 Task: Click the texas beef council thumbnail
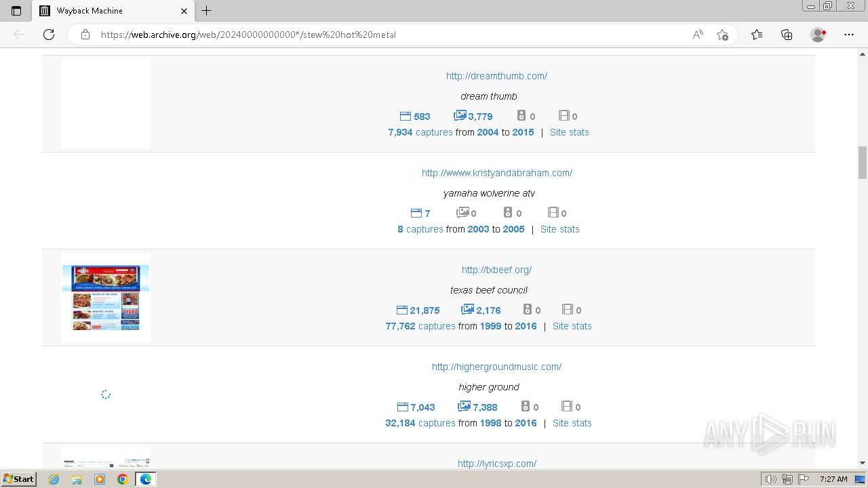coord(106,298)
